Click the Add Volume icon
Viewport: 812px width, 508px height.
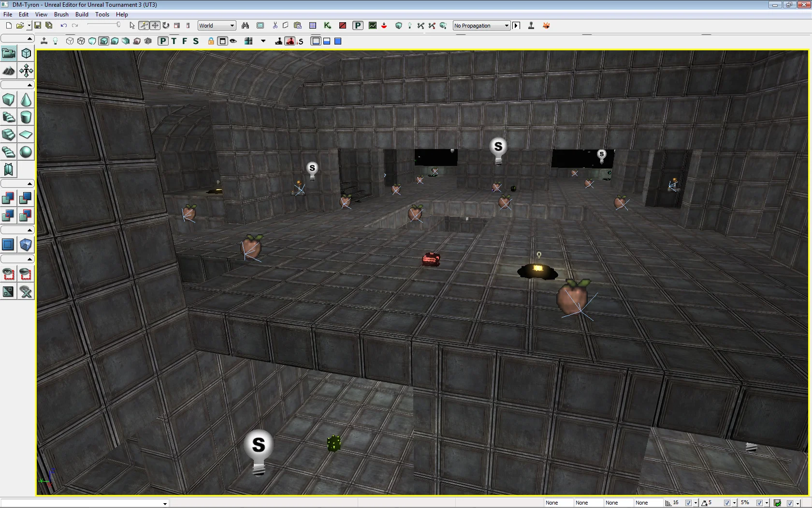pyautogui.click(x=26, y=244)
